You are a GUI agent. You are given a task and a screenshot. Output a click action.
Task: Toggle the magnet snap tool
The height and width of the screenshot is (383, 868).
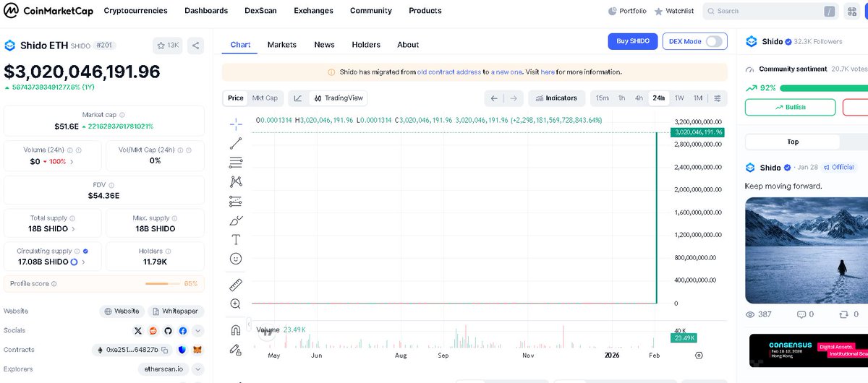236,330
